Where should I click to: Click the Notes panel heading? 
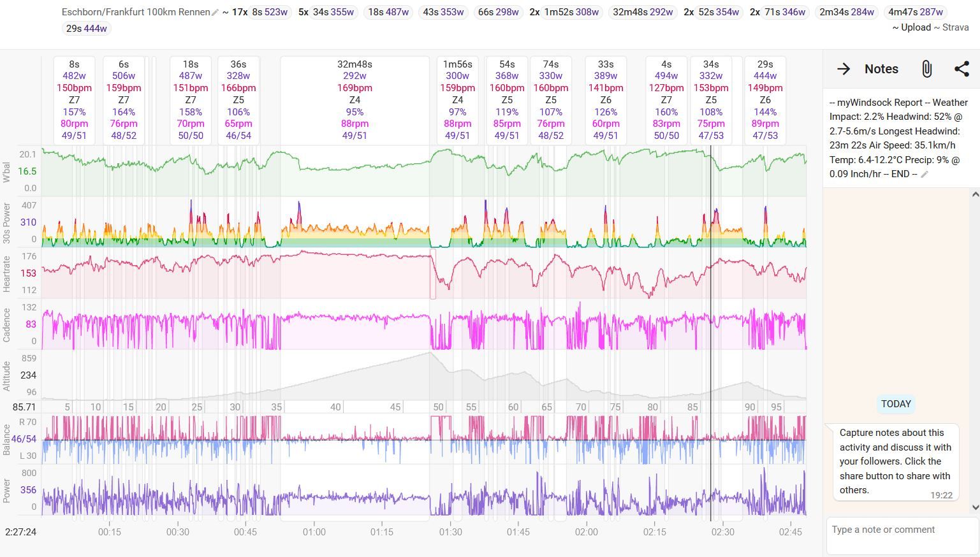(881, 69)
